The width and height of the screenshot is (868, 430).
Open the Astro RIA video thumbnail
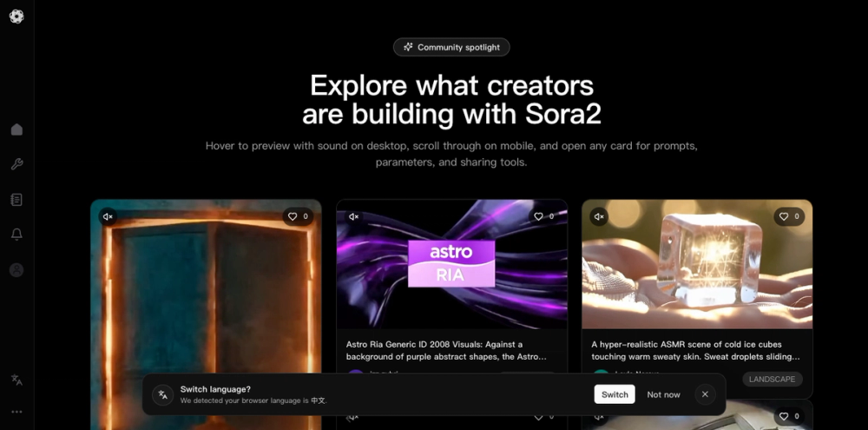click(451, 264)
